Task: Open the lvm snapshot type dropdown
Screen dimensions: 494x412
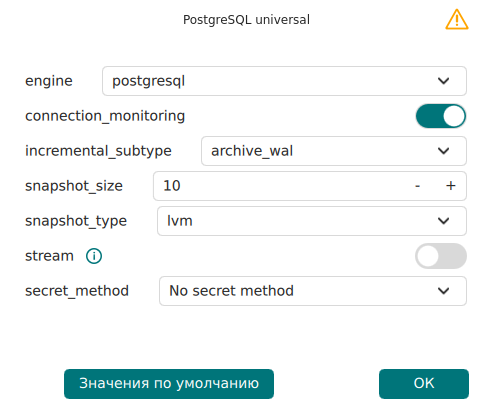Action: pos(312,221)
